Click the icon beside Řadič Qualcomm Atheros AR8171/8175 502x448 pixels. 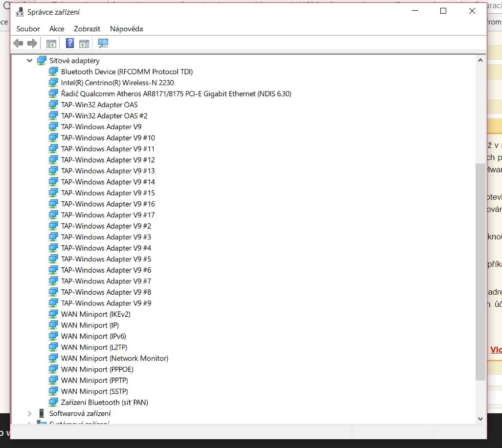coord(53,94)
